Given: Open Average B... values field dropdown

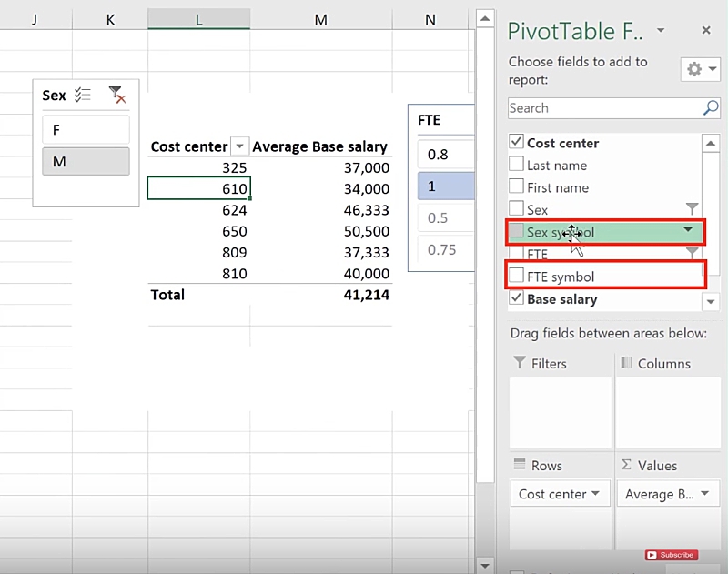Looking at the screenshot, I should tap(705, 495).
